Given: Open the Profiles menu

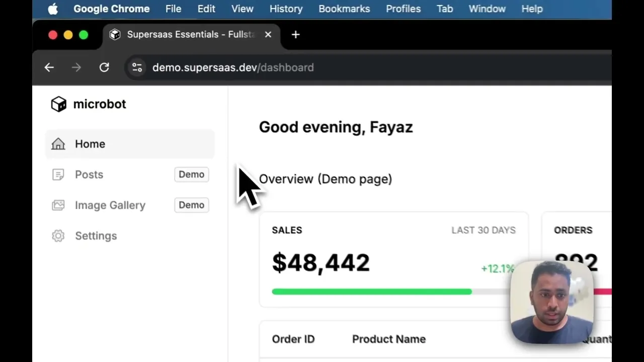Looking at the screenshot, I should [403, 9].
